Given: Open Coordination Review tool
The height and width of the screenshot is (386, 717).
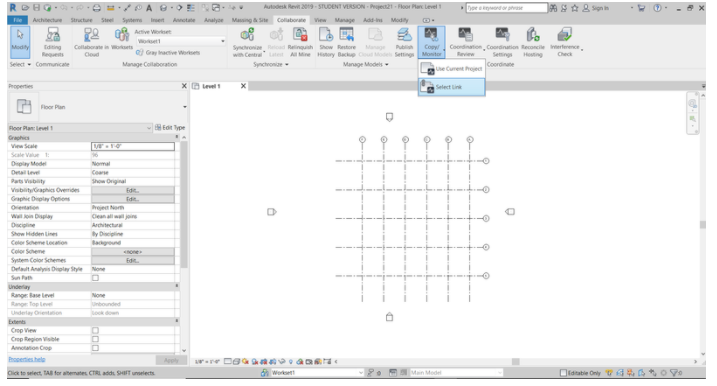Looking at the screenshot, I should [466, 42].
